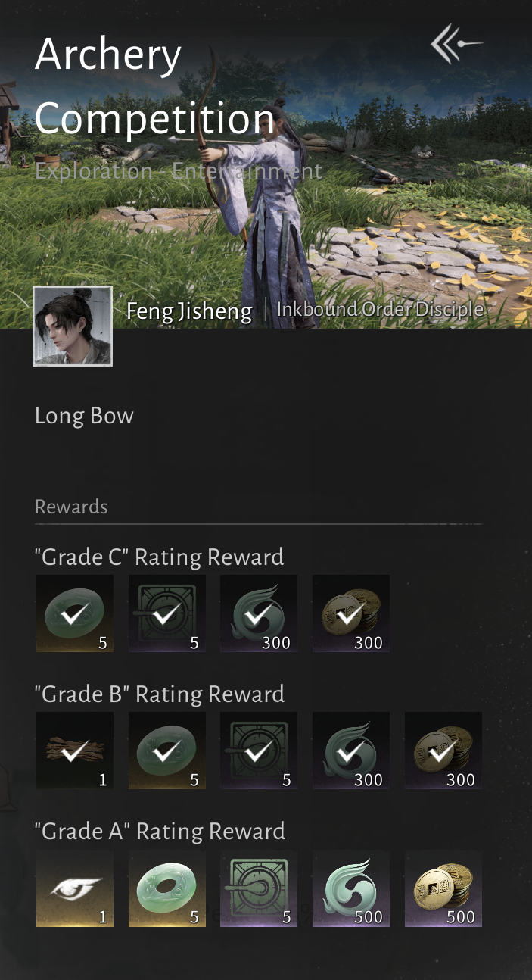Image resolution: width=532 pixels, height=980 pixels.
Task: Select Grade C coins reward worth 300
Action: point(351,613)
